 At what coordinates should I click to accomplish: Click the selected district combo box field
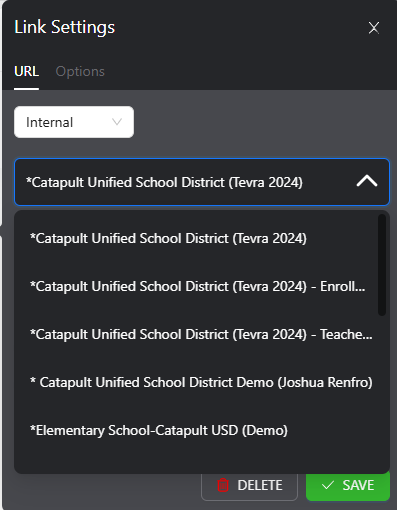point(202,182)
